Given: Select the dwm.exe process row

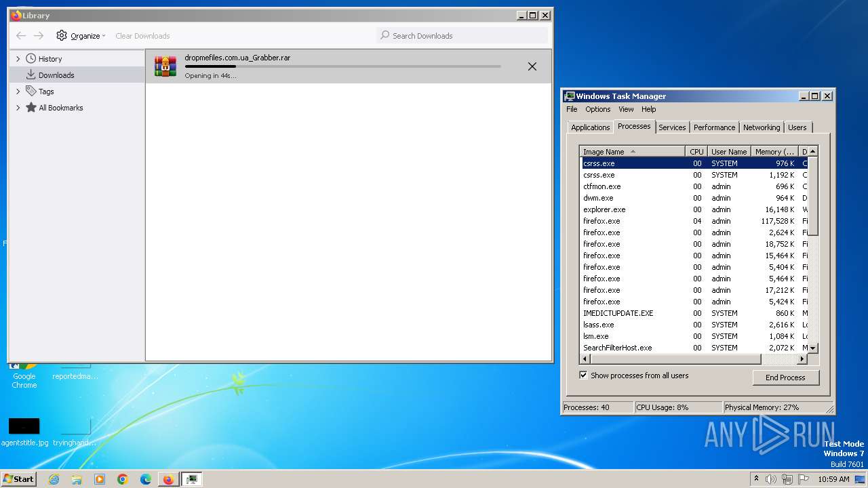Looking at the screenshot, I should 694,198.
